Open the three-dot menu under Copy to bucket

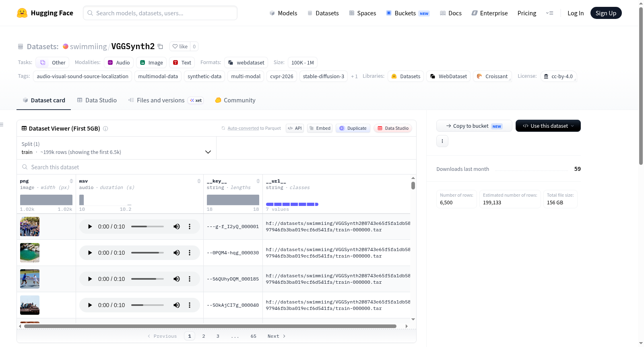tap(442, 141)
